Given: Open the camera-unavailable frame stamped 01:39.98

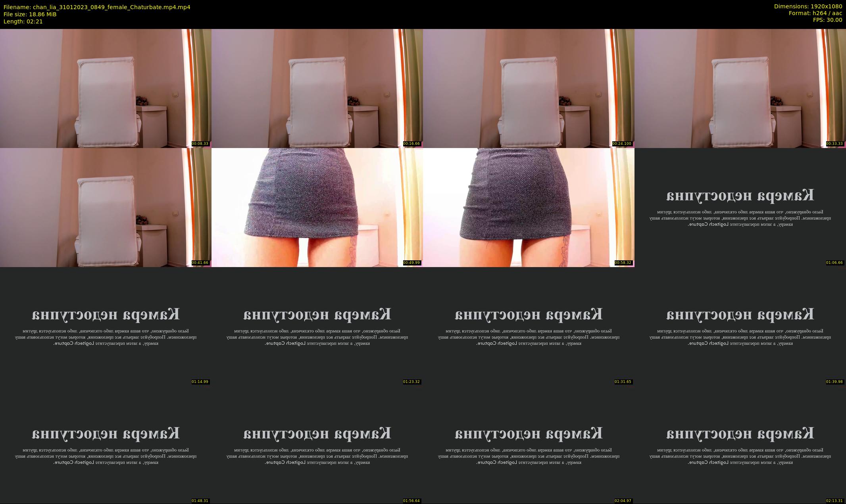Looking at the screenshot, I should (740, 326).
